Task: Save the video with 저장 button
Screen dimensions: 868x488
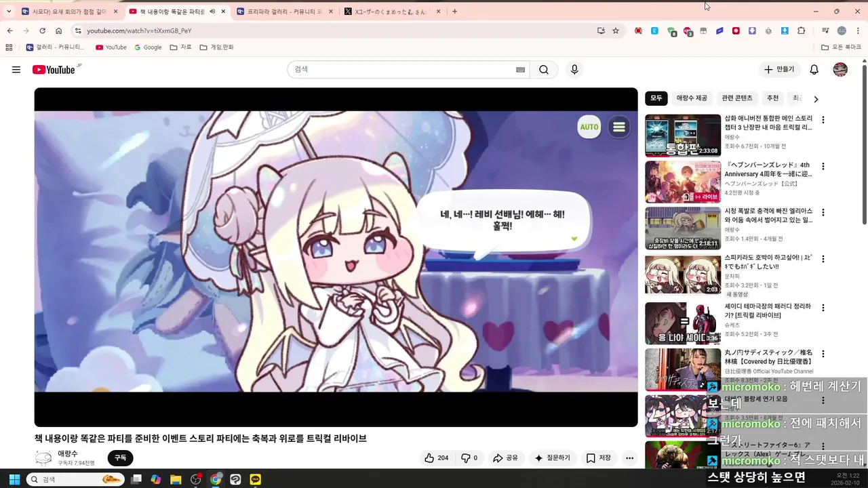Action: 599,458
